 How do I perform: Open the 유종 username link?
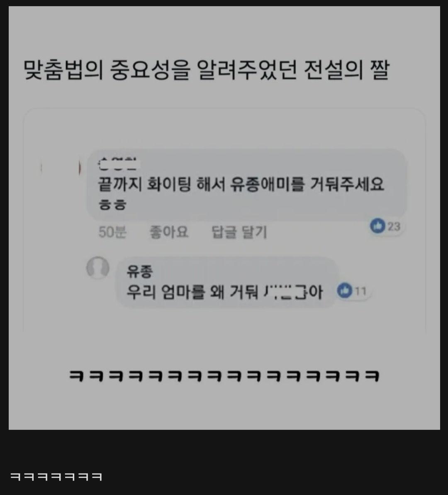(x=139, y=271)
